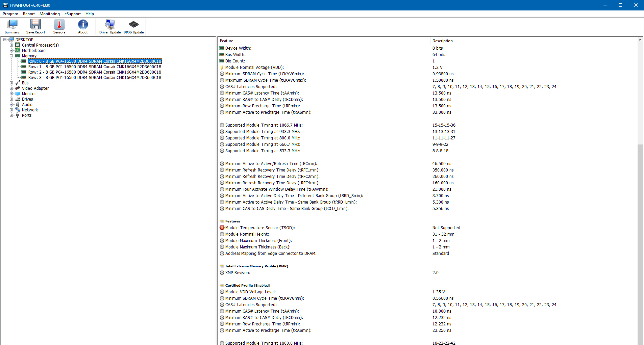Click the About info icon
Viewport: 644px width, 345px height.
coord(83,24)
